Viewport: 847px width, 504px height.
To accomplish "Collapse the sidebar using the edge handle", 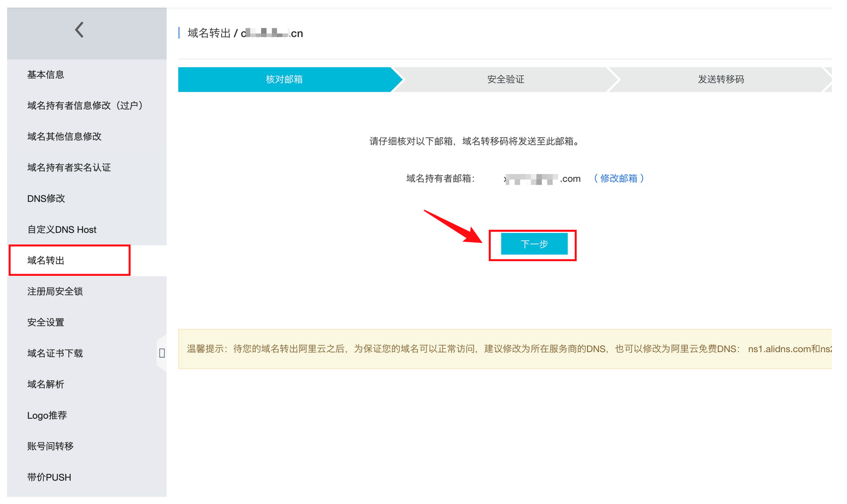I will pyautogui.click(x=162, y=353).
